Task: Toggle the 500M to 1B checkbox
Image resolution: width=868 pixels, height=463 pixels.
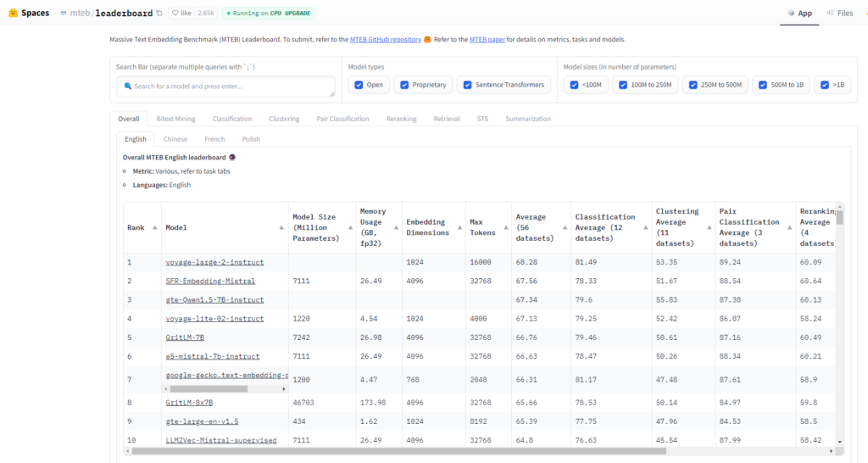Action: pyautogui.click(x=763, y=85)
